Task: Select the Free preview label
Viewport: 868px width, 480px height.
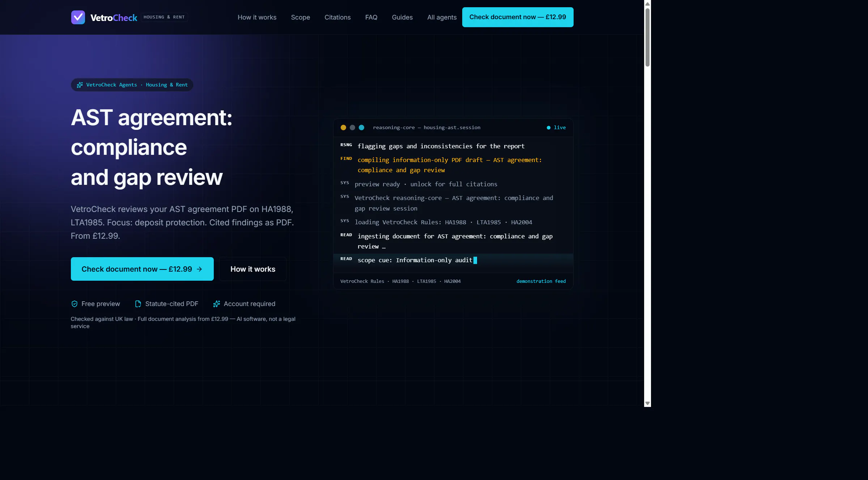Action: pyautogui.click(x=101, y=304)
